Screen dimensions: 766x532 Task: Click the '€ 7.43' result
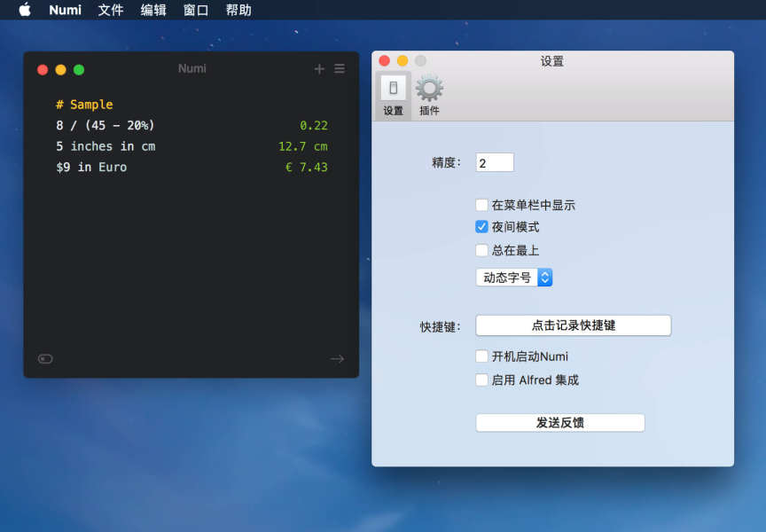306,168
